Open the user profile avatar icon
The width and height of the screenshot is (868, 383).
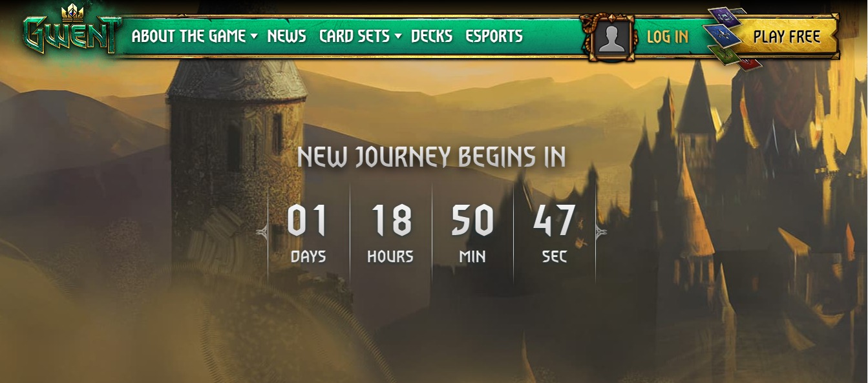click(x=611, y=37)
